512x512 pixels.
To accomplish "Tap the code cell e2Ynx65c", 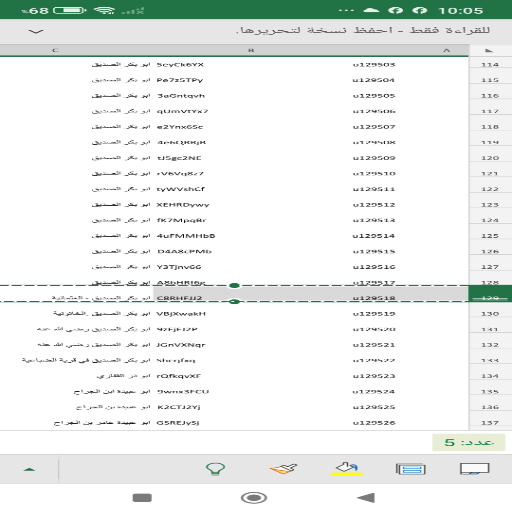I will pyautogui.click(x=180, y=127).
